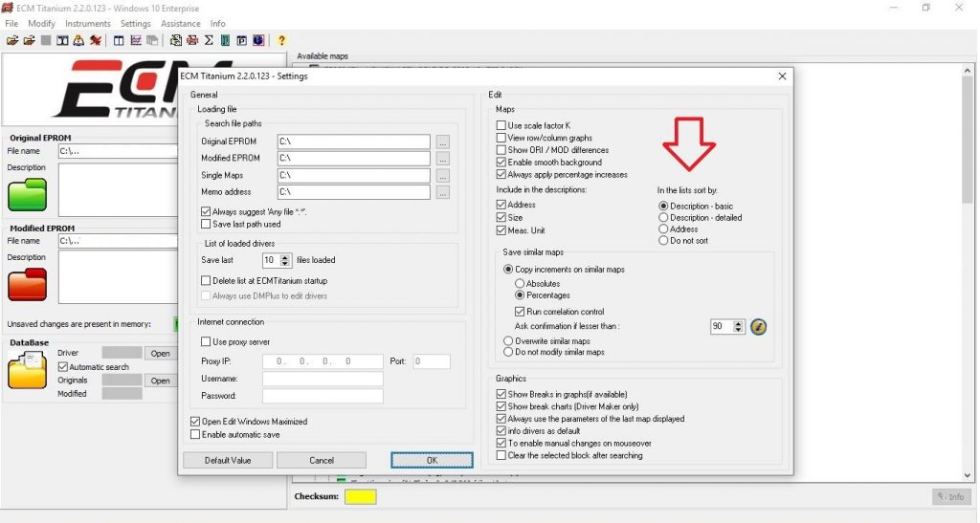
Task: Open the Modify menu
Action: [41, 23]
